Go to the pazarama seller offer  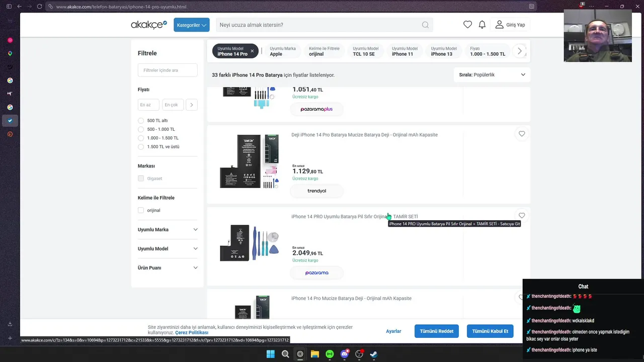click(x=317, y=273)
